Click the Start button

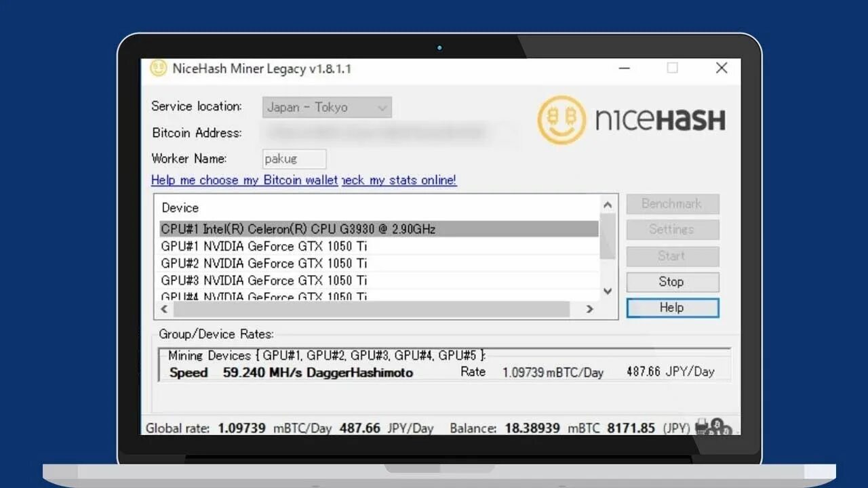coord(672,256)
